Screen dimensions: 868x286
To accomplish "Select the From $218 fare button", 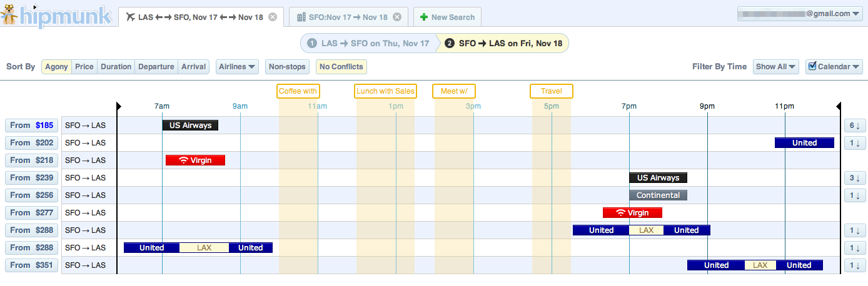I will point(32,160).
